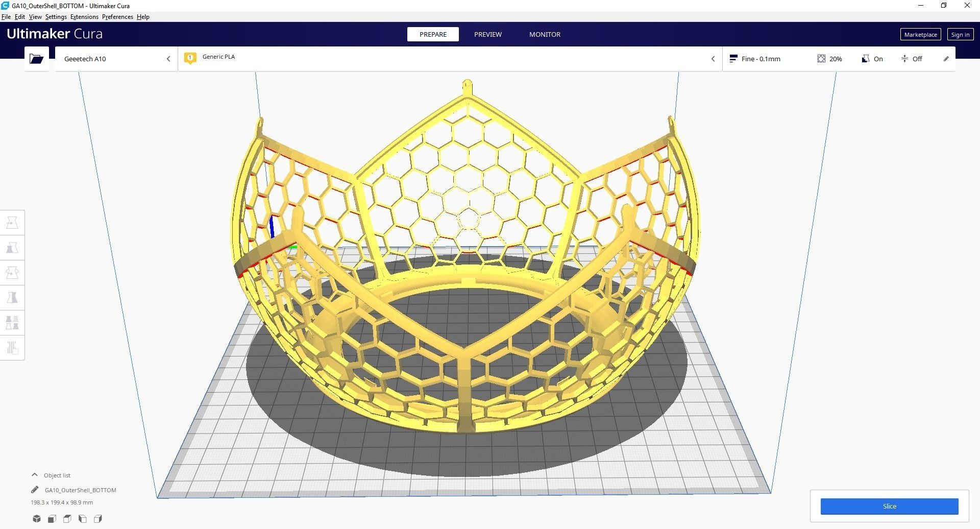
Task: Select the Rotate tool in left toolbar
Action: tap(12, 273)
